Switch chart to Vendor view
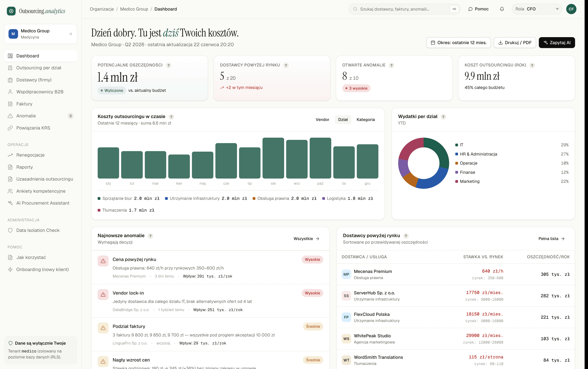Image resolution: width=588 pixels, height=369 pixels. (322, 120)
